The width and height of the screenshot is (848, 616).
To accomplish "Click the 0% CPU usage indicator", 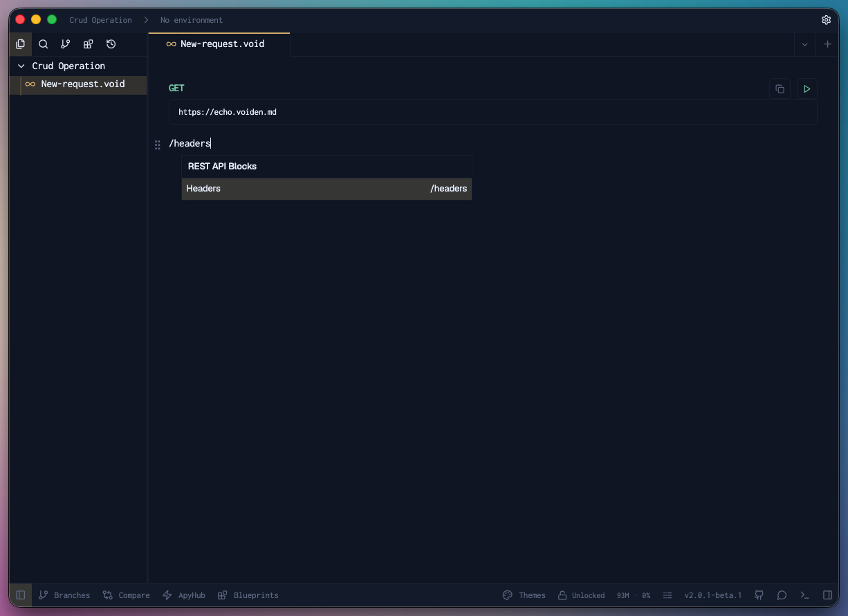I will [646, 595].
